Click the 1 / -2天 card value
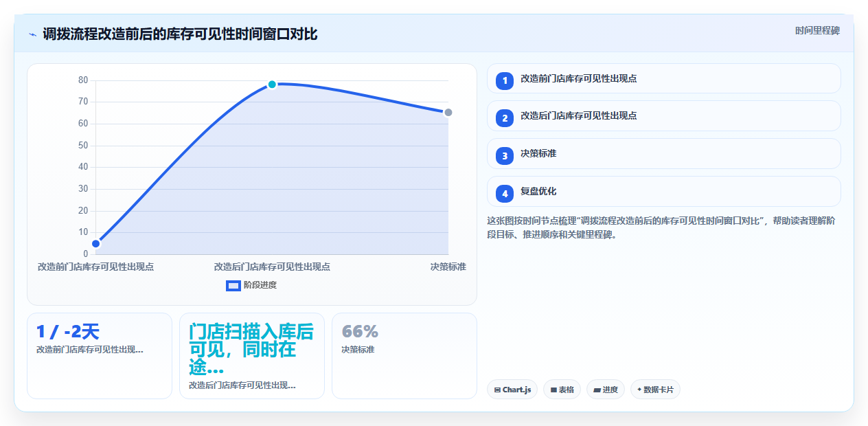868x426 pixels. (68, 332)
